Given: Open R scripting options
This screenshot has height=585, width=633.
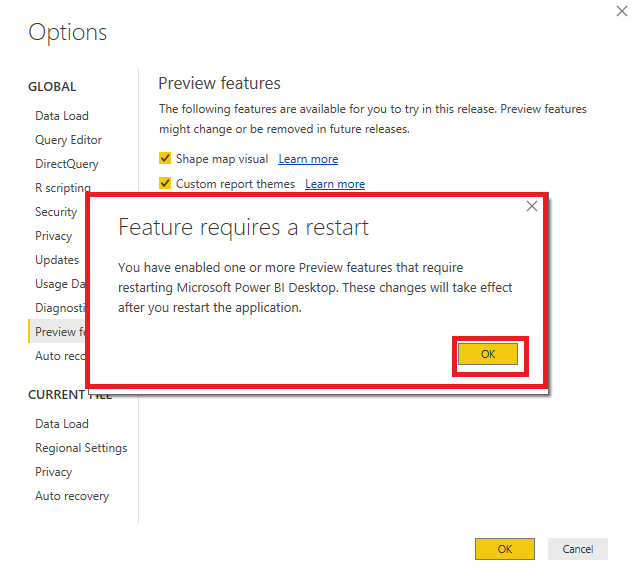Looking at the screenshot, I should (x=62, y=188).
